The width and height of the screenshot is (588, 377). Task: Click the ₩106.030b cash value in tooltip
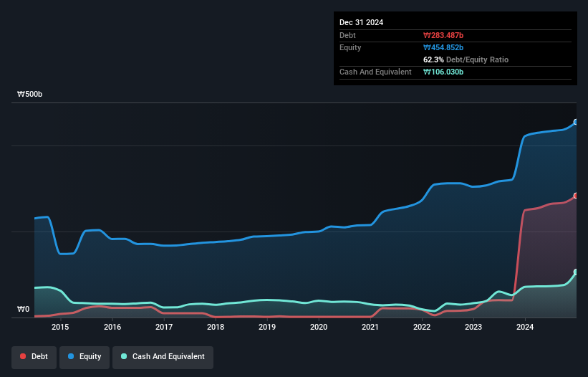(443, 72)
